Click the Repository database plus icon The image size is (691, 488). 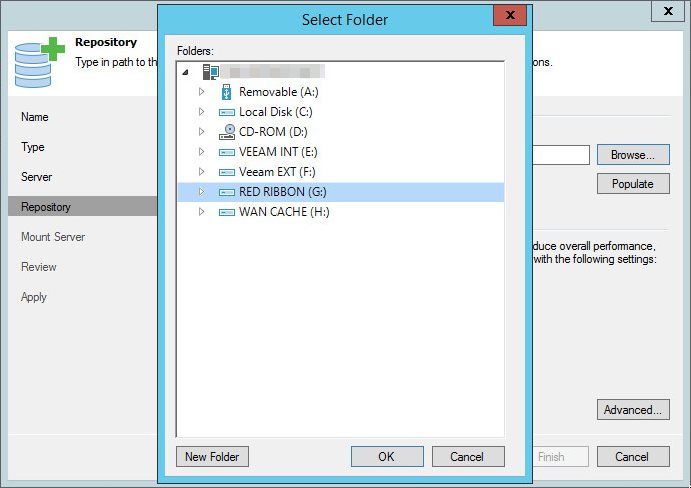coord(39,63)
